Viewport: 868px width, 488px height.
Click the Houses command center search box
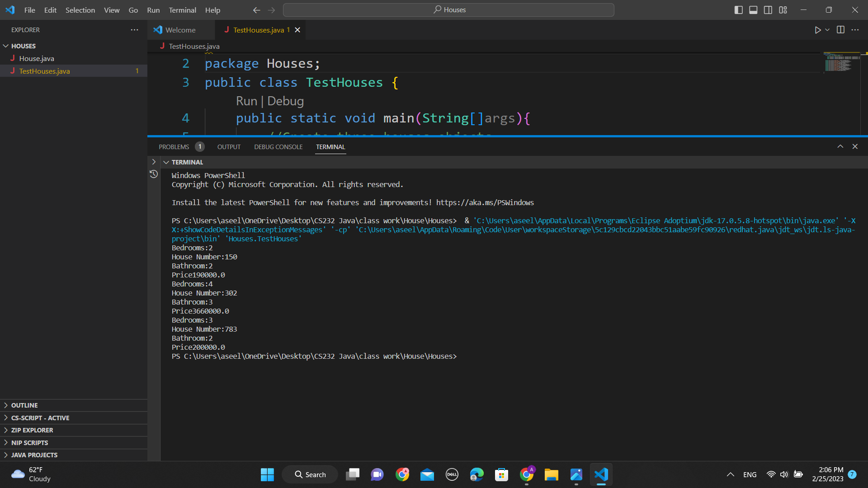tap(448, 10)
